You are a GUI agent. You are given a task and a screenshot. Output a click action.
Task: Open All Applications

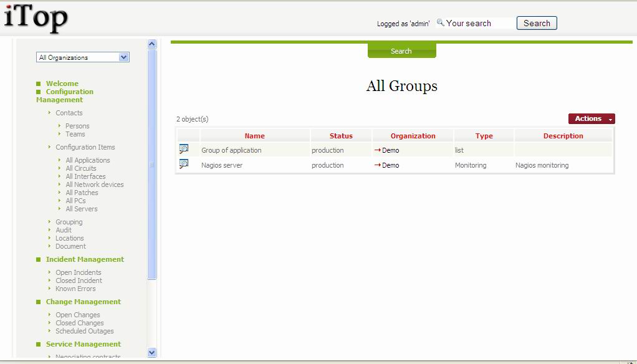(x=88, y=160)
